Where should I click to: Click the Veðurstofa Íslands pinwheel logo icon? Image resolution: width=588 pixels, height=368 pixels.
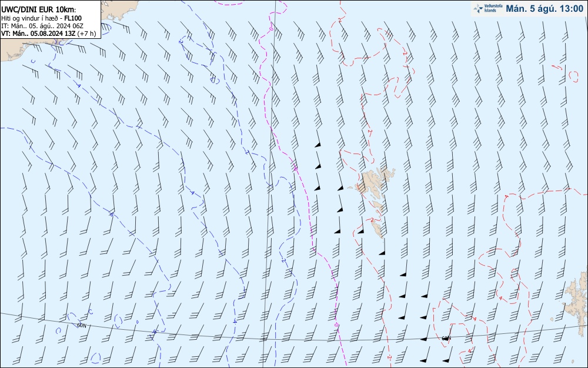[478, 9]
